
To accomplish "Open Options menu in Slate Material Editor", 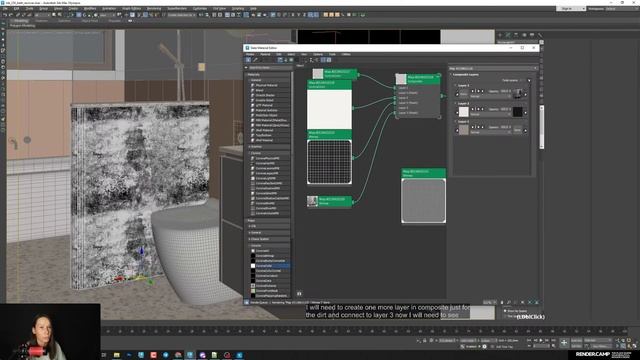I will pyautogui.click(x=318, y=54).
